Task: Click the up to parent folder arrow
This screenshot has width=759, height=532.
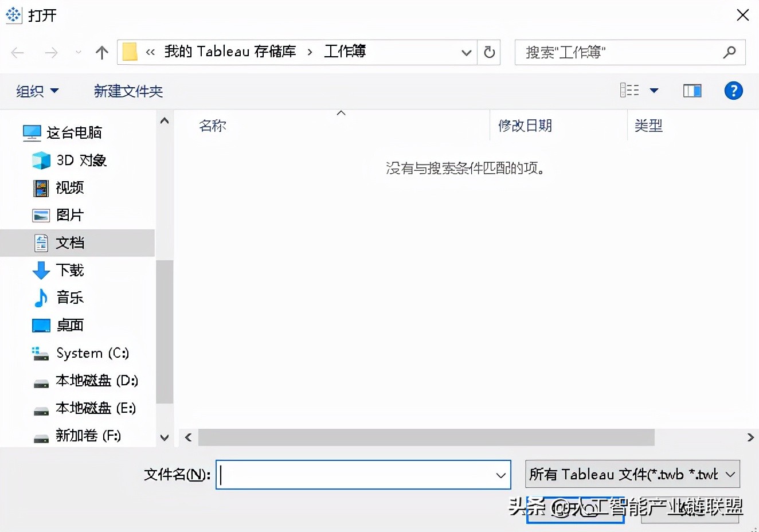Action: [x=101, y=52]
